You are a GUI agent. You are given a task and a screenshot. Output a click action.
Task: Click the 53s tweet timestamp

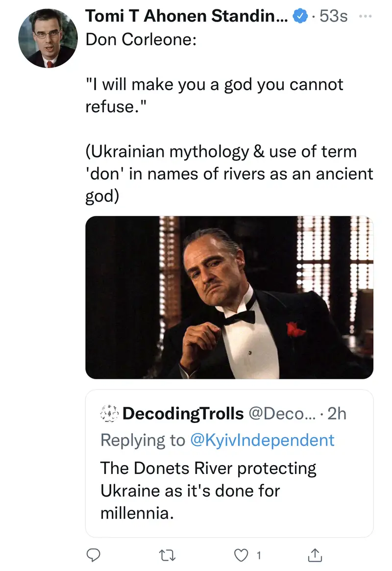(x=333, y=17)
